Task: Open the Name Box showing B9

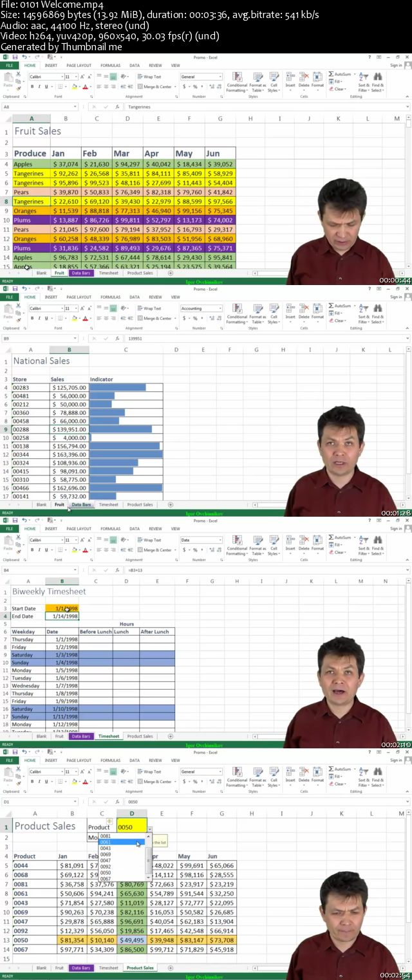Action: click(39, 338)
